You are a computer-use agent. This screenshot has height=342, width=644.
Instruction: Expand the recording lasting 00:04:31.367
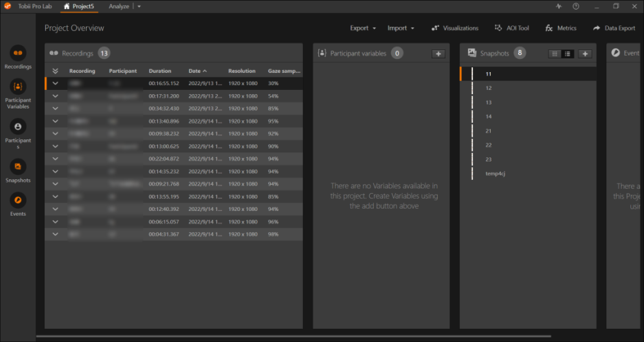coord(55,234)
